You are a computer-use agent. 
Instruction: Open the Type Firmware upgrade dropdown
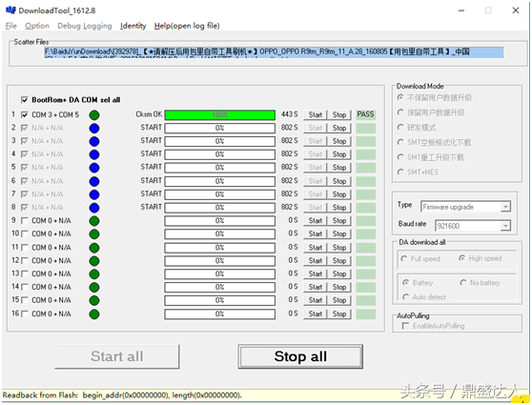click(x=505, y=207)
